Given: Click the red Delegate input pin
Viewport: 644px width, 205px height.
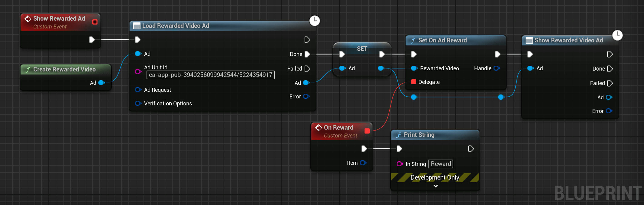Looking at the screenshot, I should (x=414, y=82).
